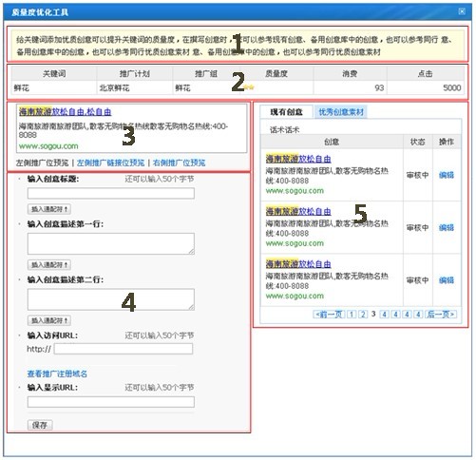The image size is (476, 460).
Task: Focus the 输入创意描述第一行 text area
Action: point(111,243)
